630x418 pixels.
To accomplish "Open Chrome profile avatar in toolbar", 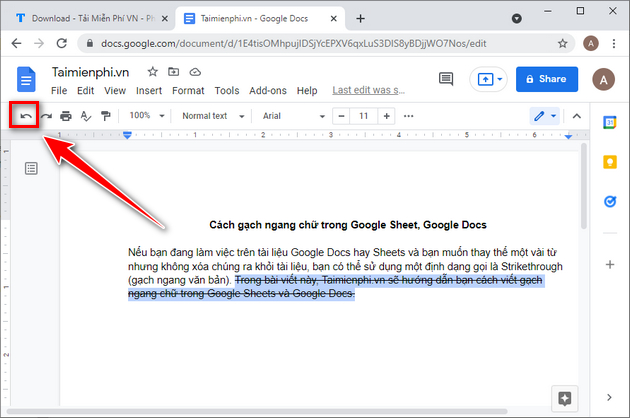I will coord(591,43).
